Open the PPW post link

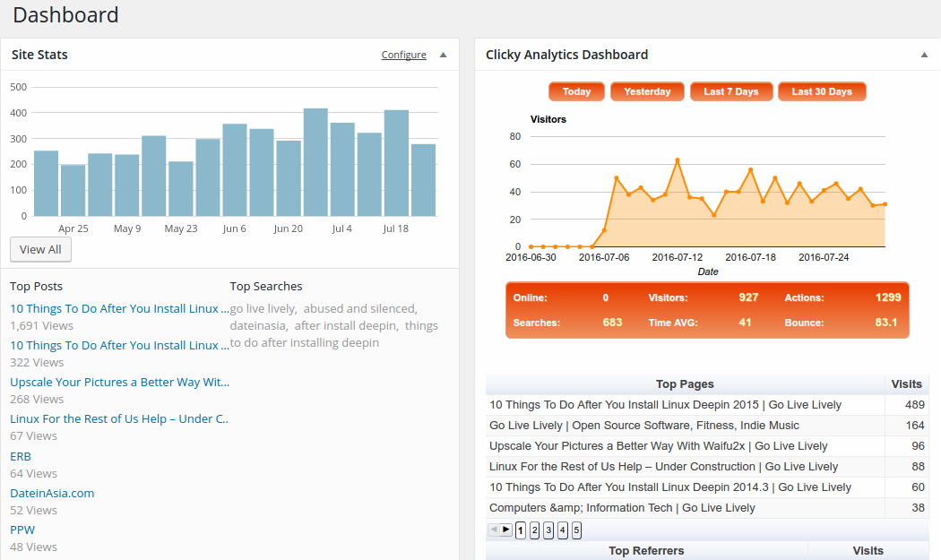(22, 530)
